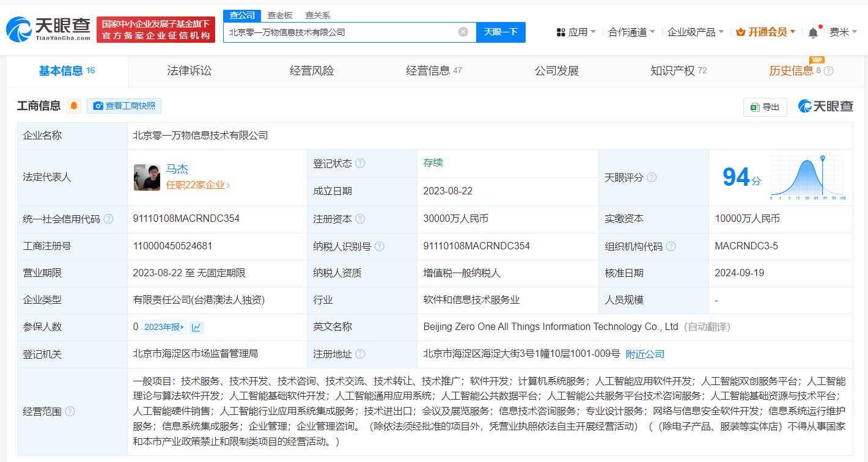The width and height of the screenshot is (868, 462).
Task: Click the 查看工商快照 button
Action: [124, 106]
